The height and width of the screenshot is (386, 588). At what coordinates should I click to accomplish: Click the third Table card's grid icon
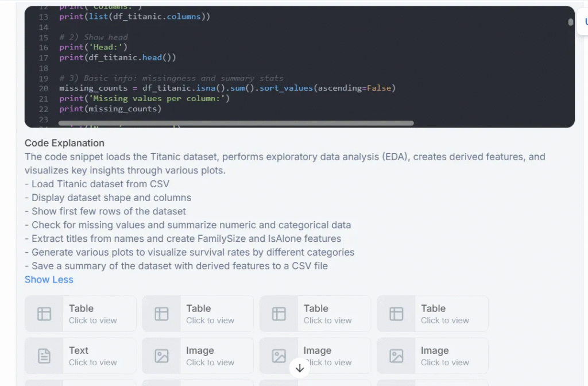point(279,314)
